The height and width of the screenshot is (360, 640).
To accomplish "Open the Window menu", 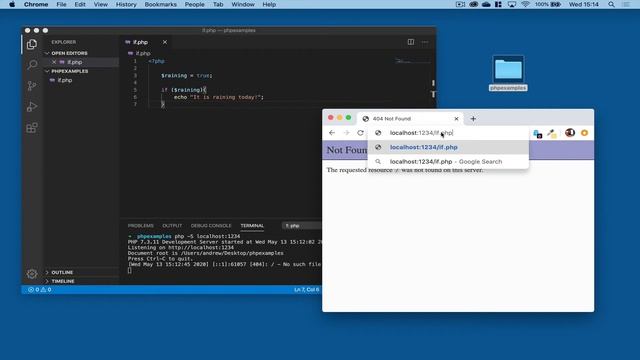I will pyautogui.click(x=243, y=4).
